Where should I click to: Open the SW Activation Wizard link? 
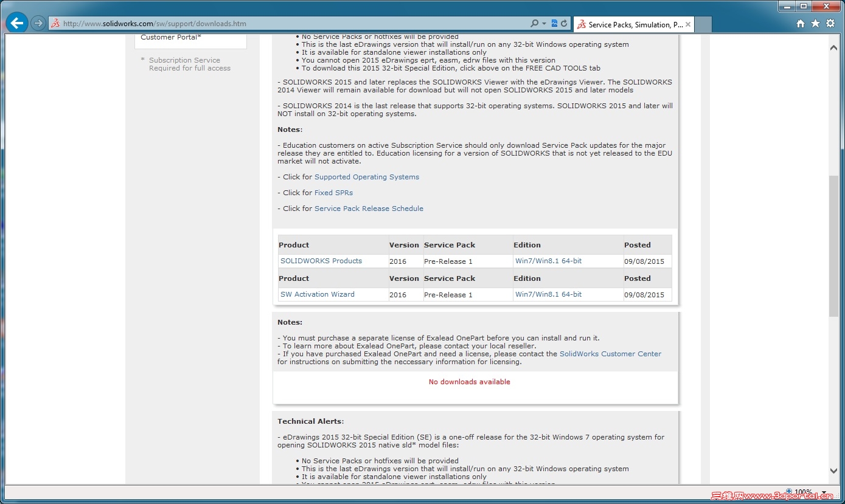(318, 294)
